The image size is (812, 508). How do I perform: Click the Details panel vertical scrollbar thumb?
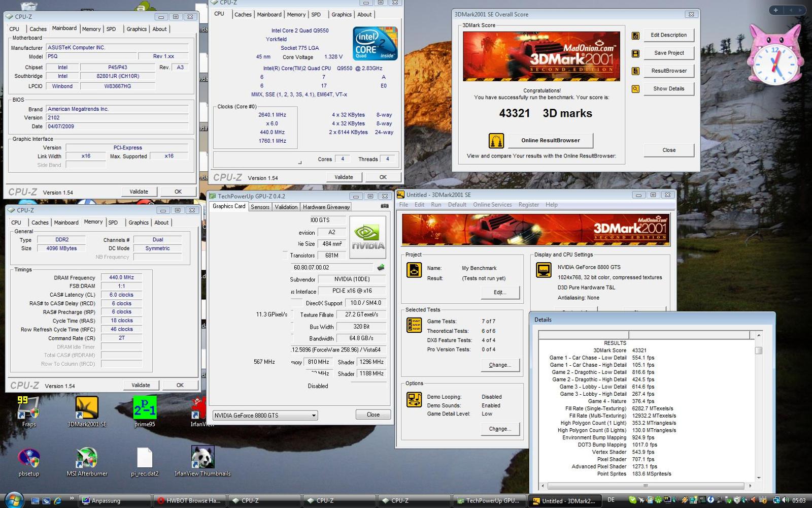pyautogui.click(x=758, y=351)
